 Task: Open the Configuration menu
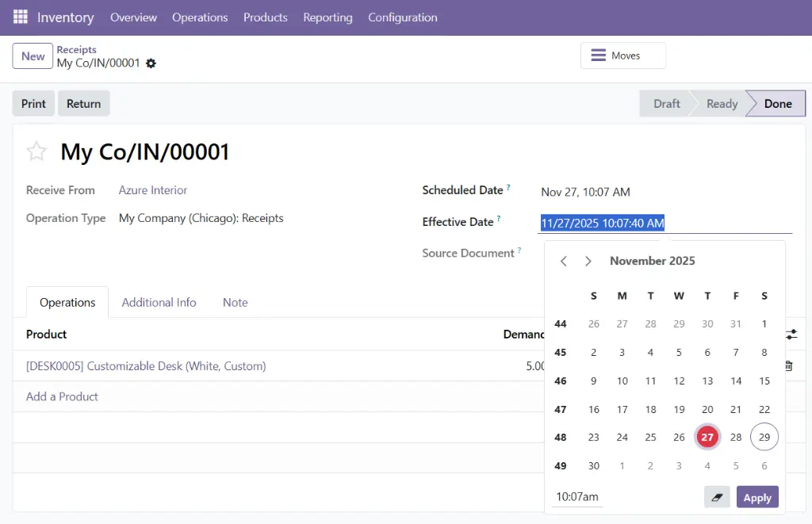pos(402,17)
